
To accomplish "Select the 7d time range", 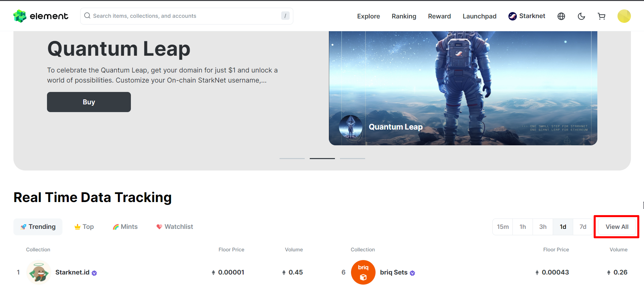I will (583, 227).
